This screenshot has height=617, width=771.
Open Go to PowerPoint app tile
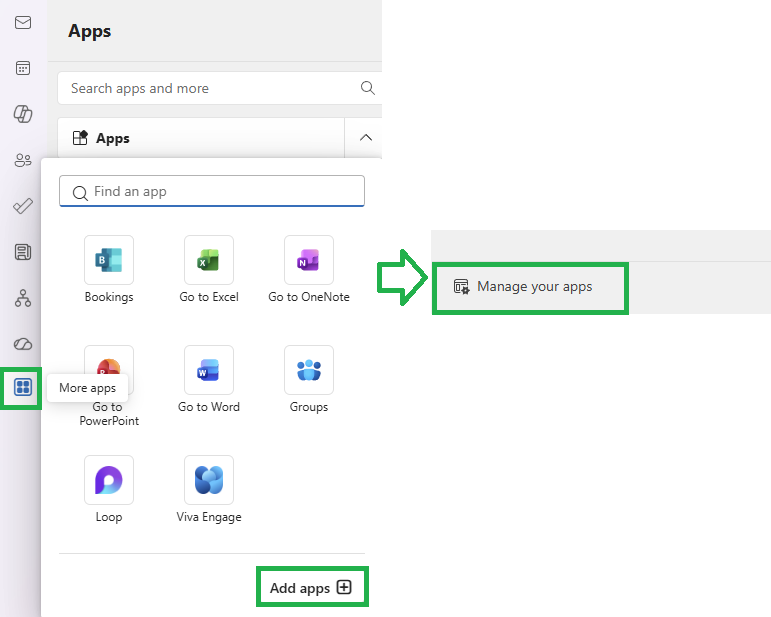pos(109,370)
